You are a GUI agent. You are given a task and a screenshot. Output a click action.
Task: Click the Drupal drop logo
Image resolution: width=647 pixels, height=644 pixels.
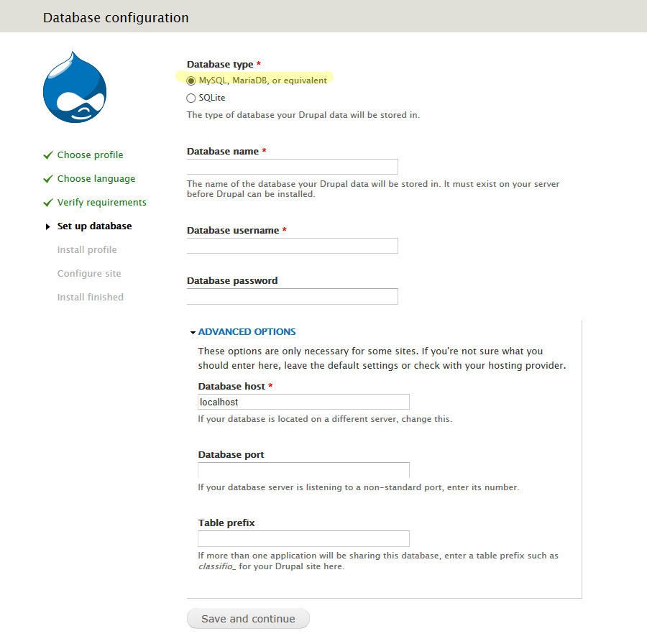click(x=74, y=88)
